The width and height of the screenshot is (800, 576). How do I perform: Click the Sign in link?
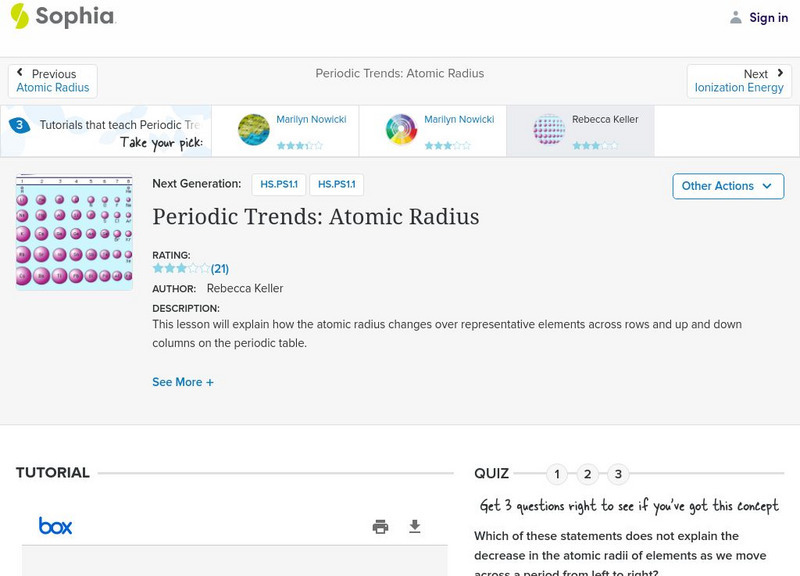point(768,17)
